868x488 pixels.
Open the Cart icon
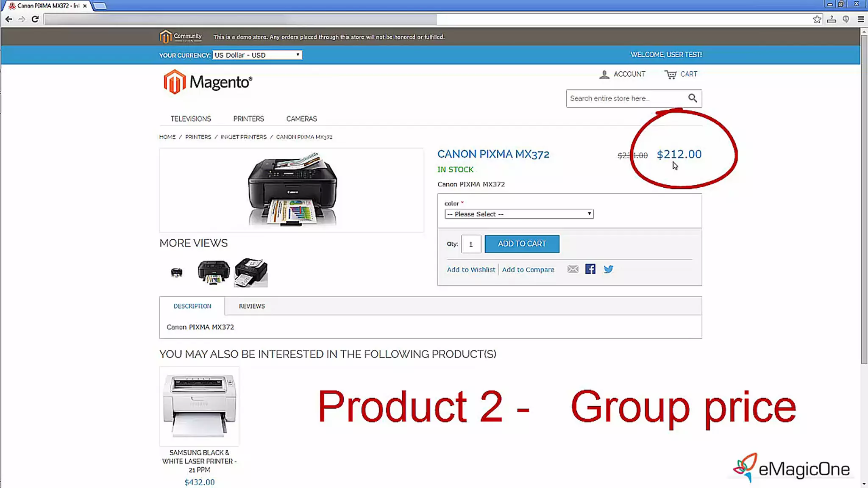(x=670, y=75)
